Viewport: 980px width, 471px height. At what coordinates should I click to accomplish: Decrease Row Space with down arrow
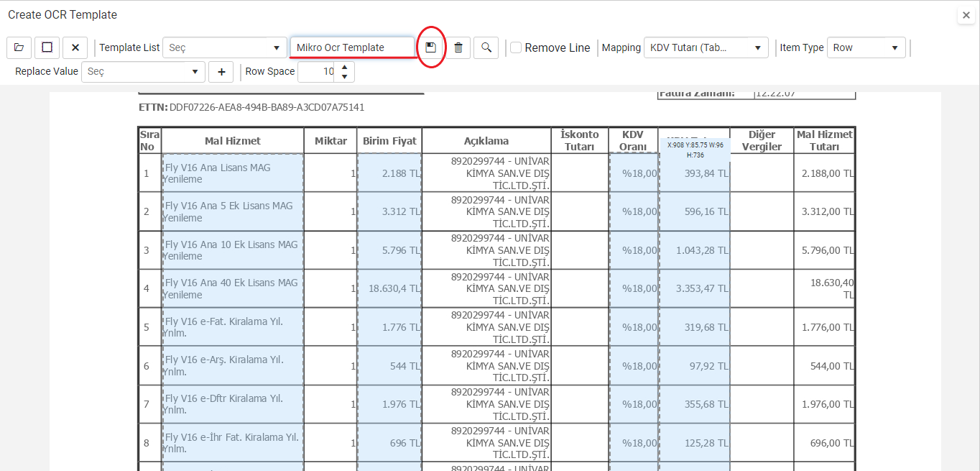345,77
